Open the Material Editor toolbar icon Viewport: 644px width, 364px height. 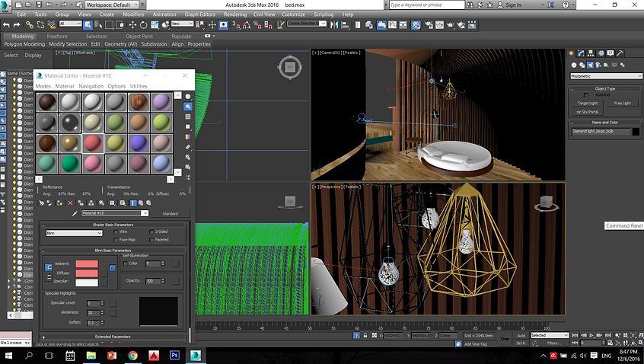416,25
